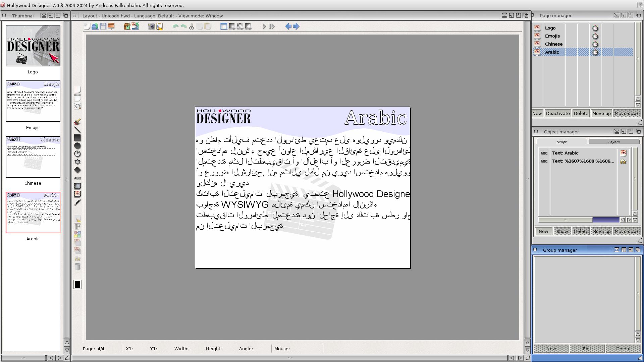Click Move up button in Object manager
This screenshot has height=362, width=644.
pyautogui.click(x=601, y=231)
